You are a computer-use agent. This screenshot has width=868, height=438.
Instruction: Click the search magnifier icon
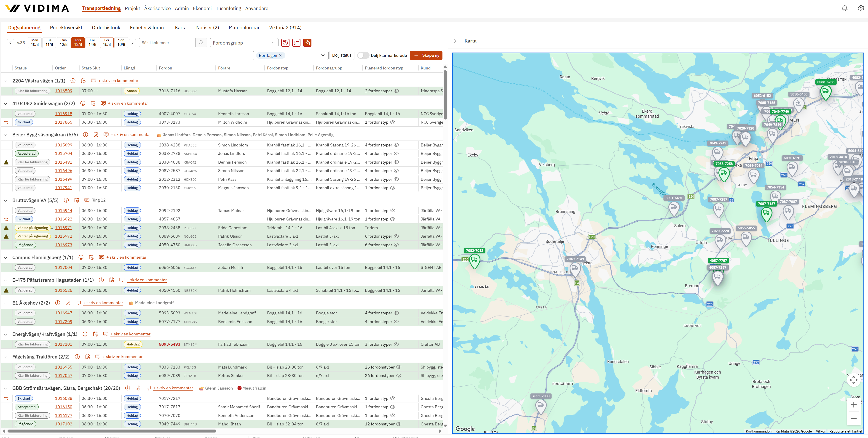201,43
